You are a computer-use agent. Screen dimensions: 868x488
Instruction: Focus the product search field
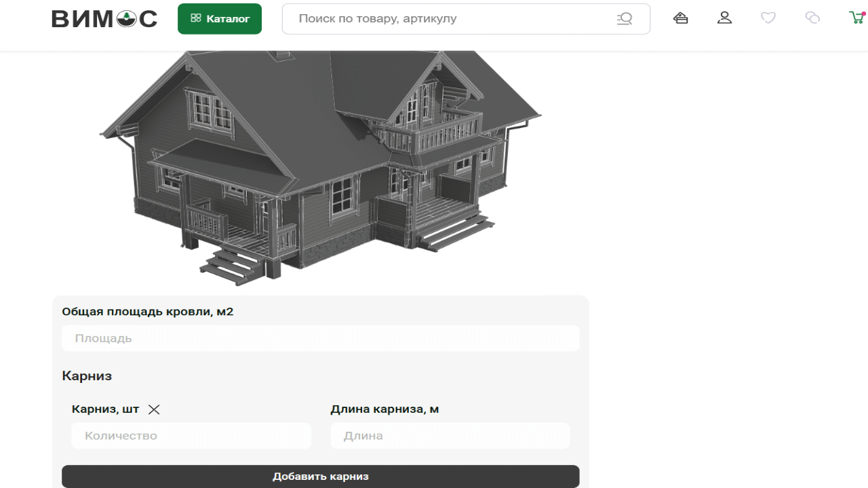(448, 19)
